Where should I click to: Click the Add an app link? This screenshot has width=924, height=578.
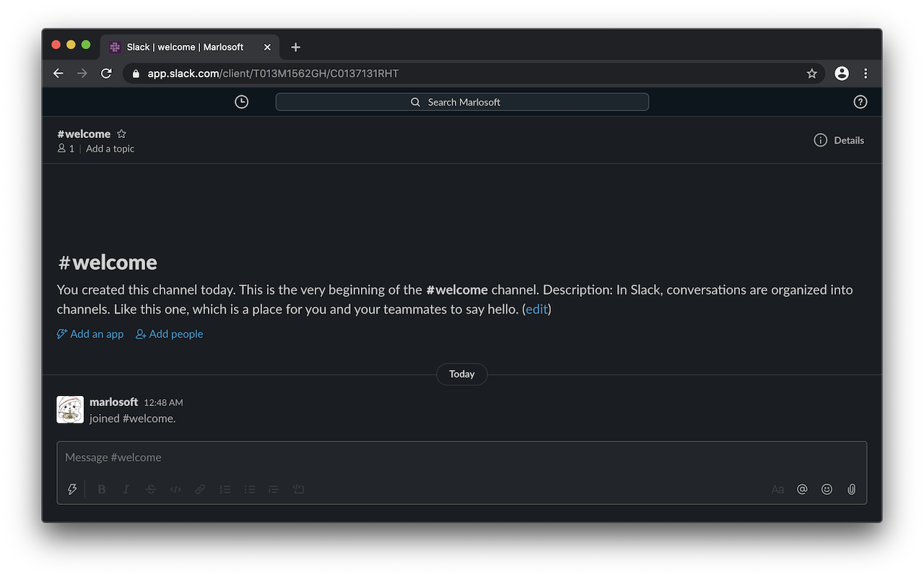90,334
